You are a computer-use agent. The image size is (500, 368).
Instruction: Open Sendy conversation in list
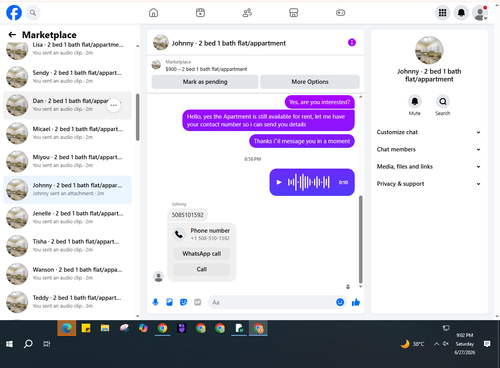[67, 77]
